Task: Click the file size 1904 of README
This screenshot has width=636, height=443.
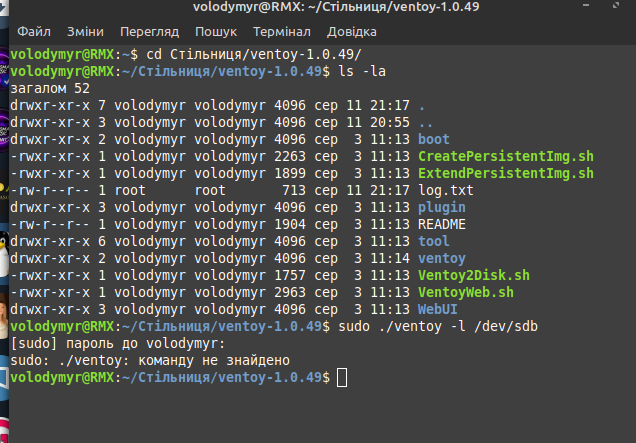Action: (x=290, y=224)
